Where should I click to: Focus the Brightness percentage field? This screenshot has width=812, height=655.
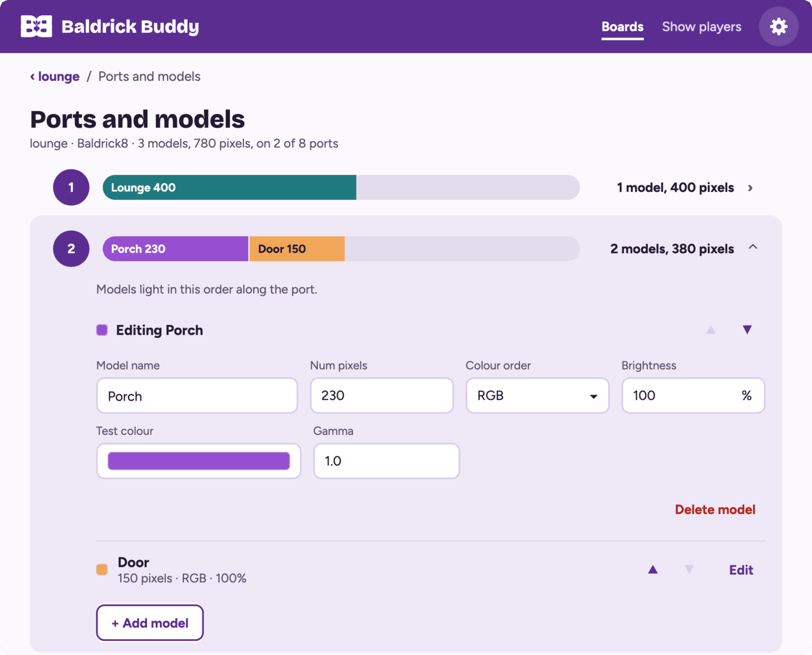[x=693, y=395]
